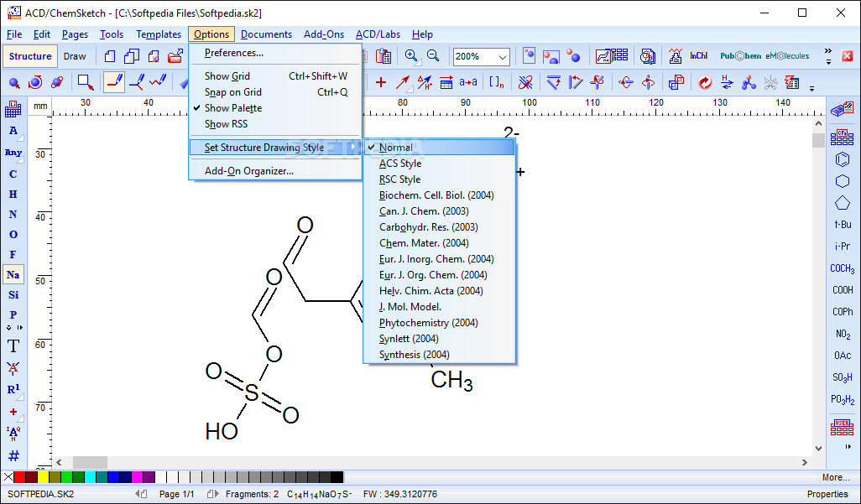Select the Select/Move atom tool
This screenshot has width=861, height=504.
14,83
